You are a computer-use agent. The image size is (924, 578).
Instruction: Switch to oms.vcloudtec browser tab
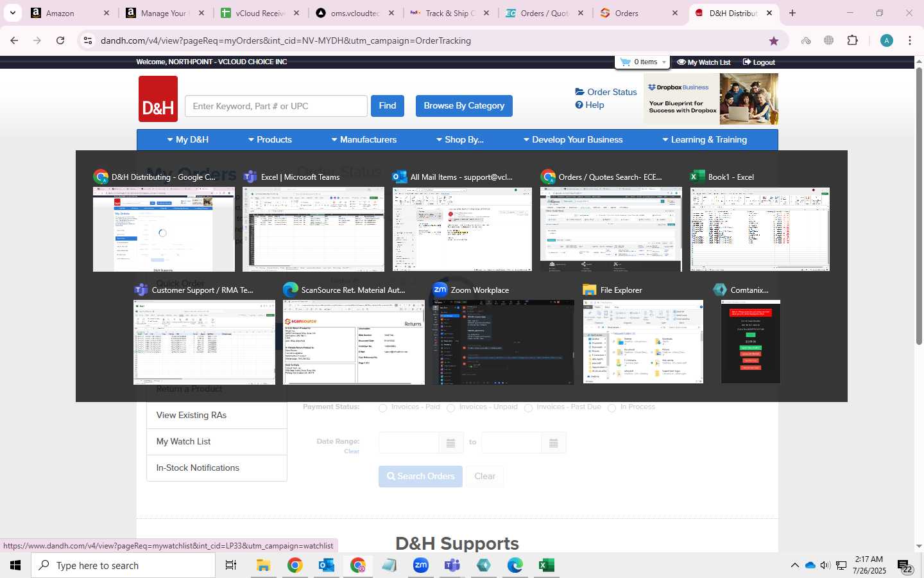click(355, 13)
